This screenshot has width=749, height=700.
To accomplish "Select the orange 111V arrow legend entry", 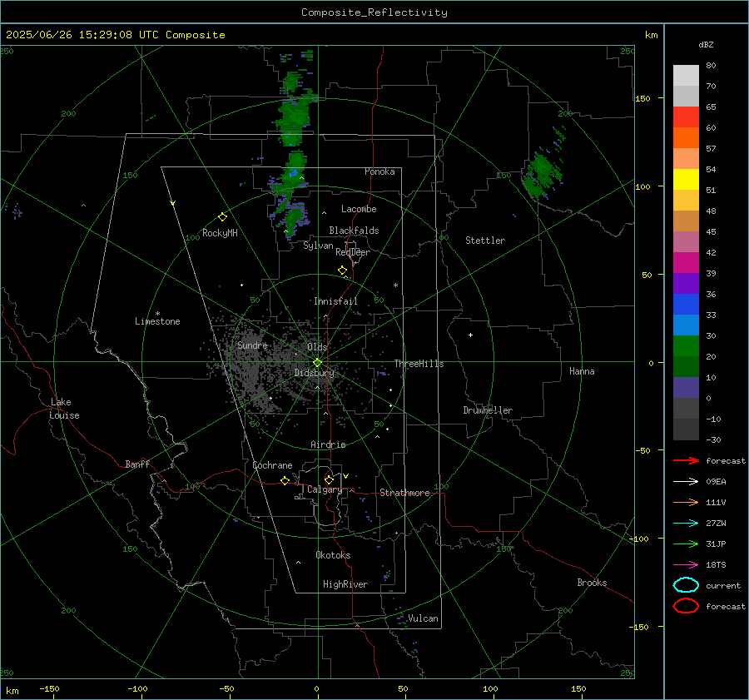I will coord(686,502).
